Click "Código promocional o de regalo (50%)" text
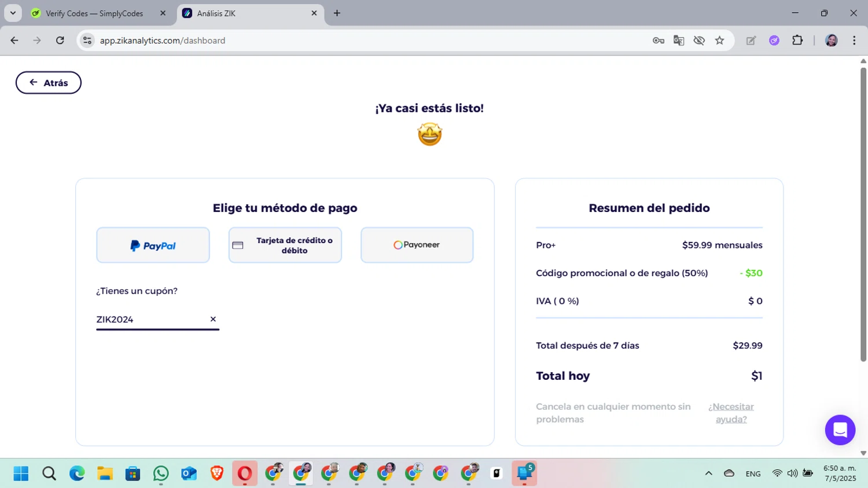868x488 pixels. [x=622, y=273]
